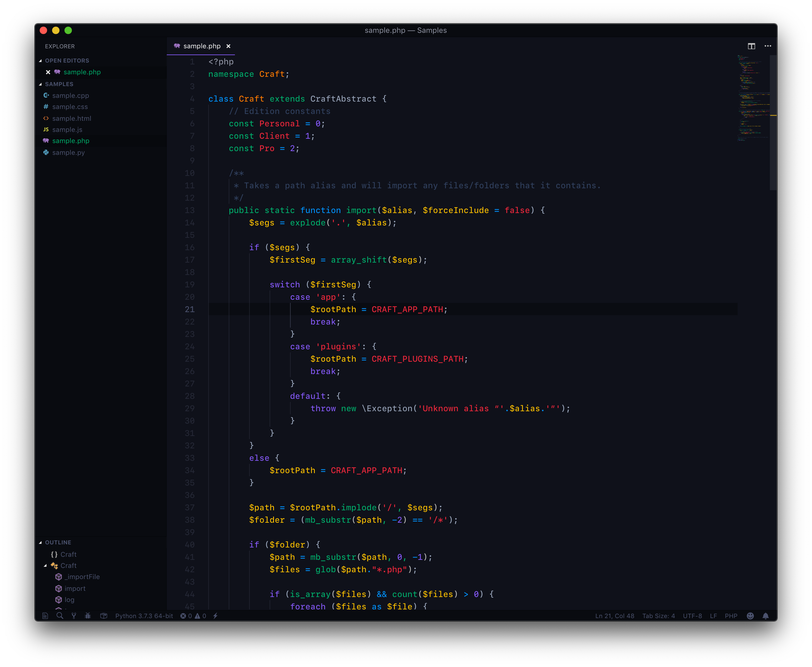Click the feedback smiley icon
The height and width of the screenshot is (667, 812).
point(750,616)
